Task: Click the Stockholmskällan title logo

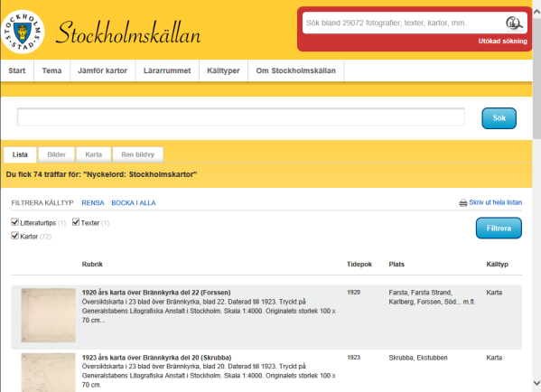Action: [x=128, y=33]
